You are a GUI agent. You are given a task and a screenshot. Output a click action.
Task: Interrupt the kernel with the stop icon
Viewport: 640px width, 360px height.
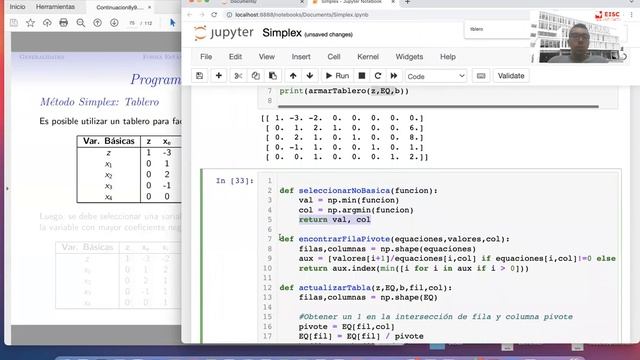click(x=362, y=76)
